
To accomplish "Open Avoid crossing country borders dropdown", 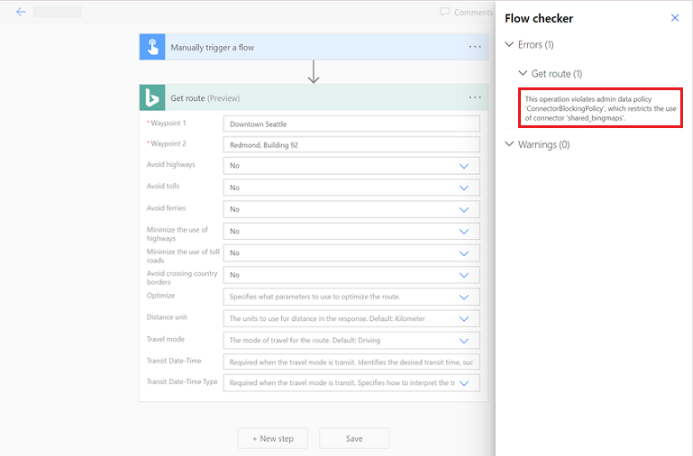I will (x=351, y=275).
